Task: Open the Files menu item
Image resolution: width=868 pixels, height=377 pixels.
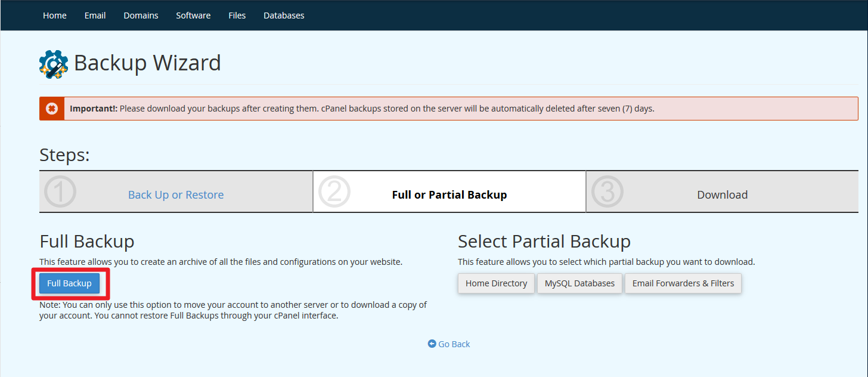Action: point(237,16)
